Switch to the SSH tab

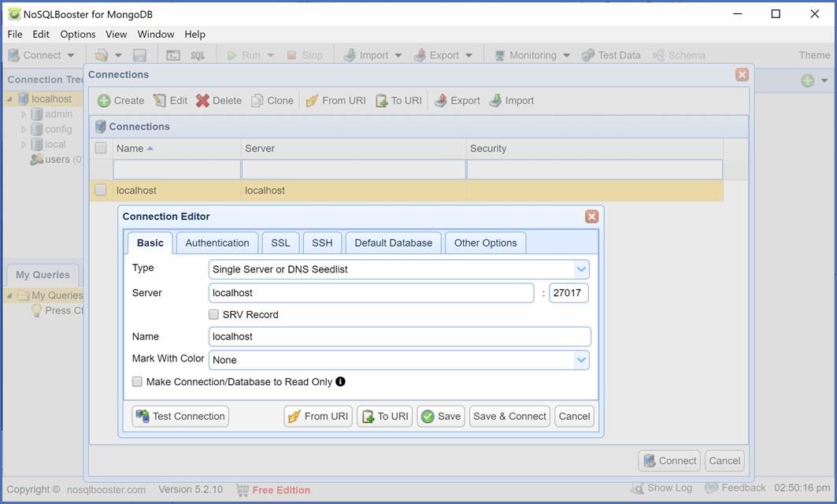tap(322, 243)
